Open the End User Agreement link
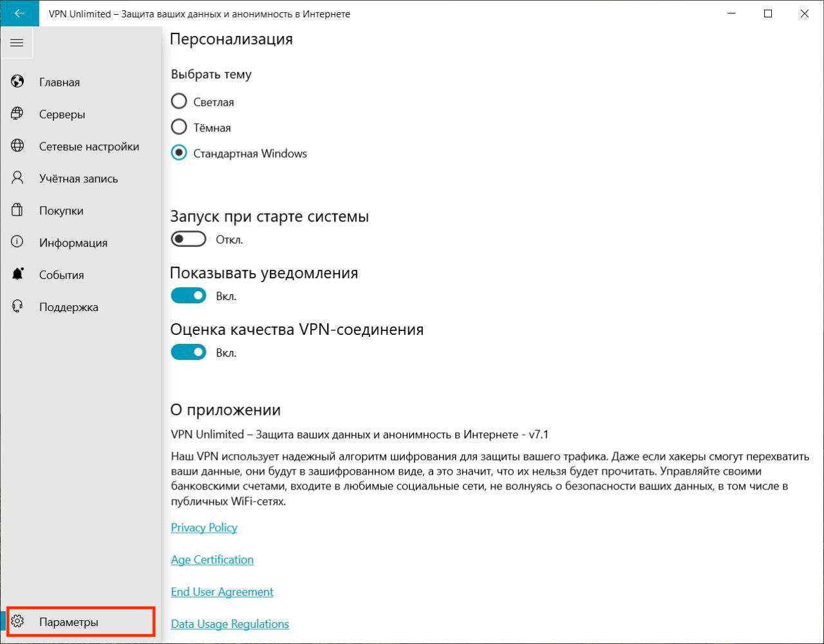This screenshot has width=824, height=644. (222, 592)
